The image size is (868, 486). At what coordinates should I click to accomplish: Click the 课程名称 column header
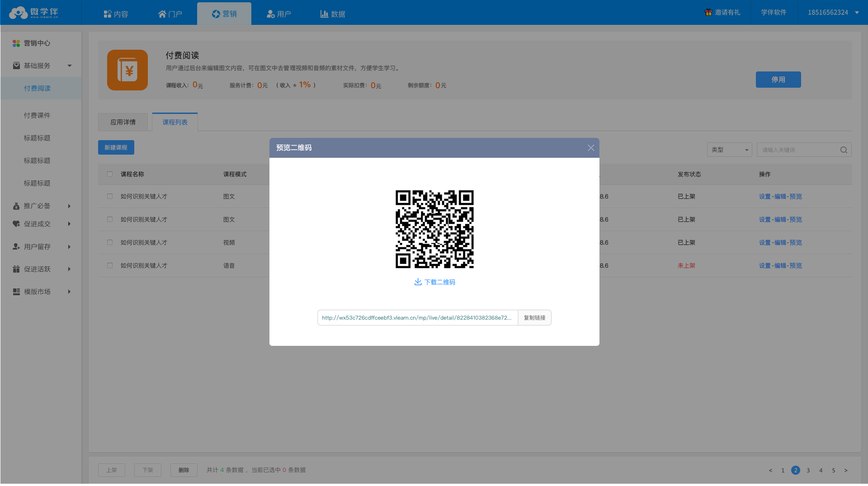[132, 174]
